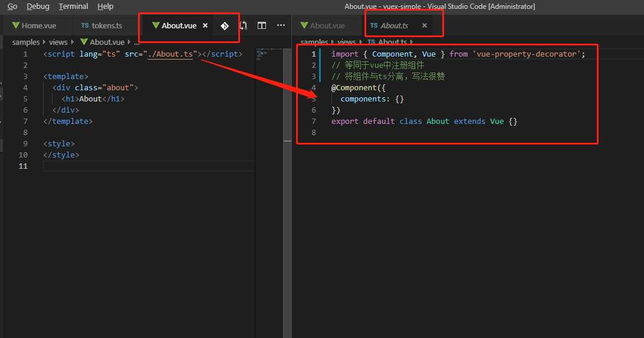644x338 pixels.
Task: Click the @Component({ decorator line
Action: pos(358,87)
